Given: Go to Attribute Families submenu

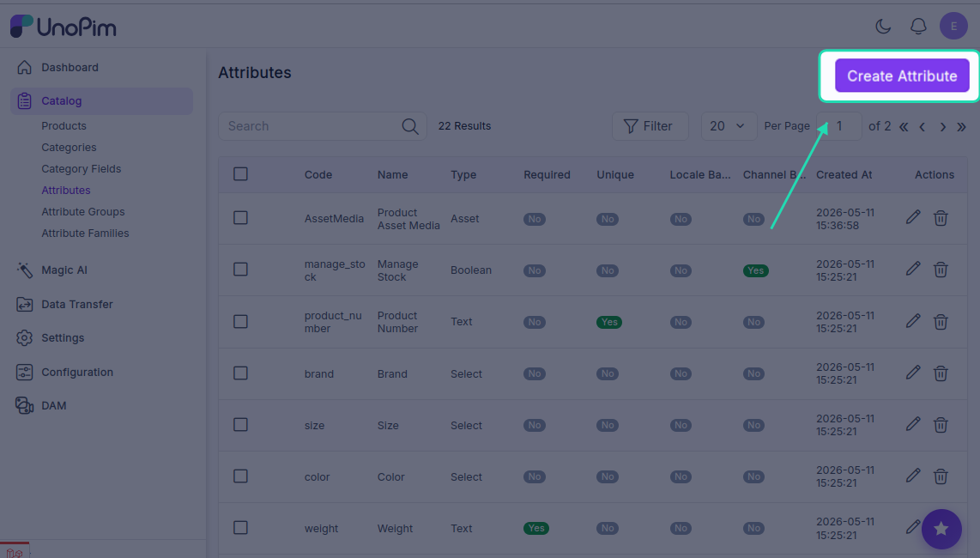Looking at the screenshot, I should (x=85, y=234).
